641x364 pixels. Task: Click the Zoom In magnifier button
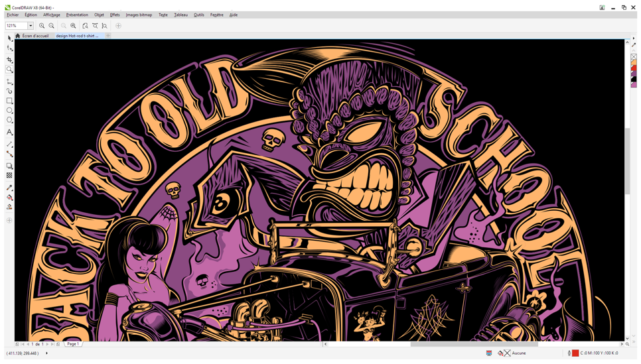42,26
